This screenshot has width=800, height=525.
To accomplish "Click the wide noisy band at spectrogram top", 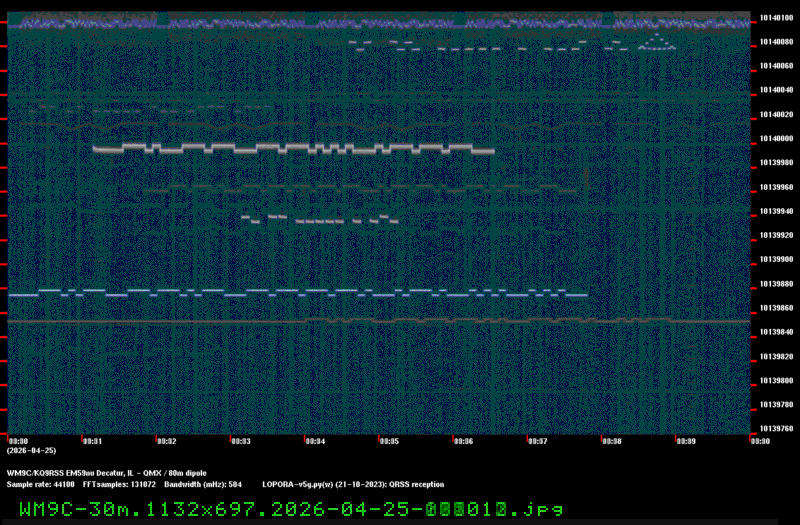I will click(380, 22).
